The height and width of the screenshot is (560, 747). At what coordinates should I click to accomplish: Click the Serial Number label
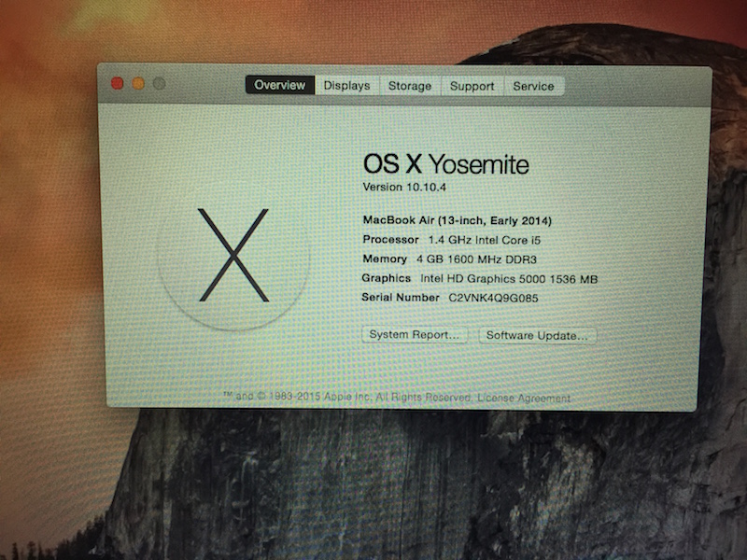pyautogui.click(x=401, y=298)
